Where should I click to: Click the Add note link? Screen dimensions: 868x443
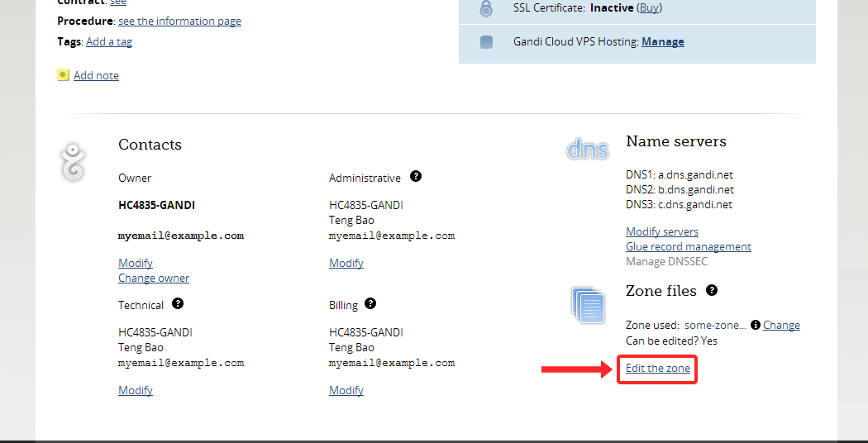pyautogui.click(x=96, y=75)
